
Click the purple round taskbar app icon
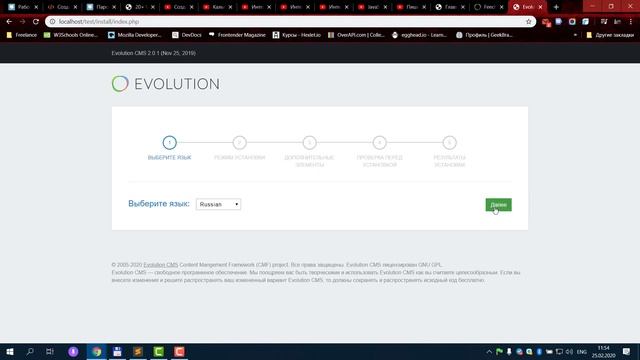(73, 351)
